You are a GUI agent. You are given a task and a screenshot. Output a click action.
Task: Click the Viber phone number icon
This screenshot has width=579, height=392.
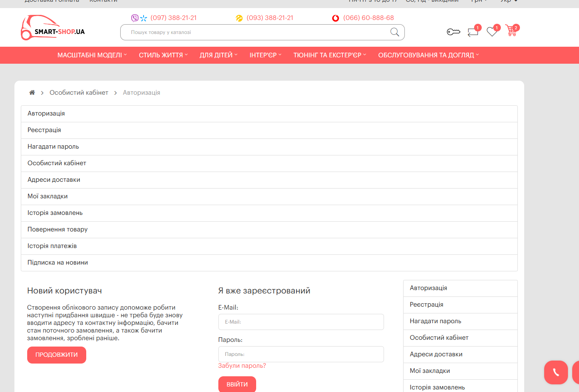point(135,18)
